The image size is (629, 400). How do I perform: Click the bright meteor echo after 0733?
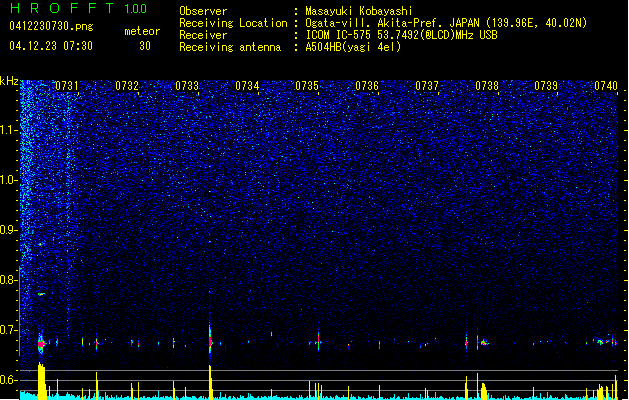pyautogui.click(x=210, y=342)
